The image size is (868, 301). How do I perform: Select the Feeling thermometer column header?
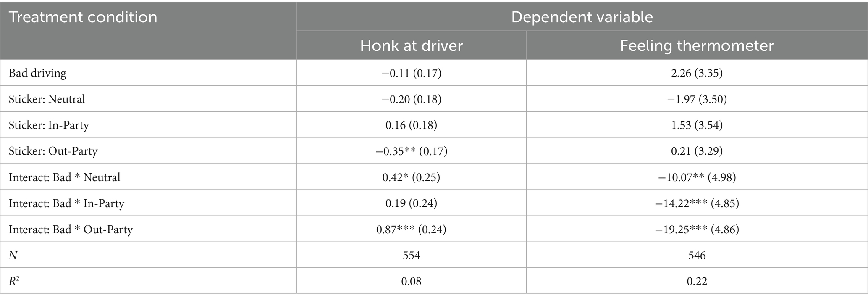click(x=697, y=45)
